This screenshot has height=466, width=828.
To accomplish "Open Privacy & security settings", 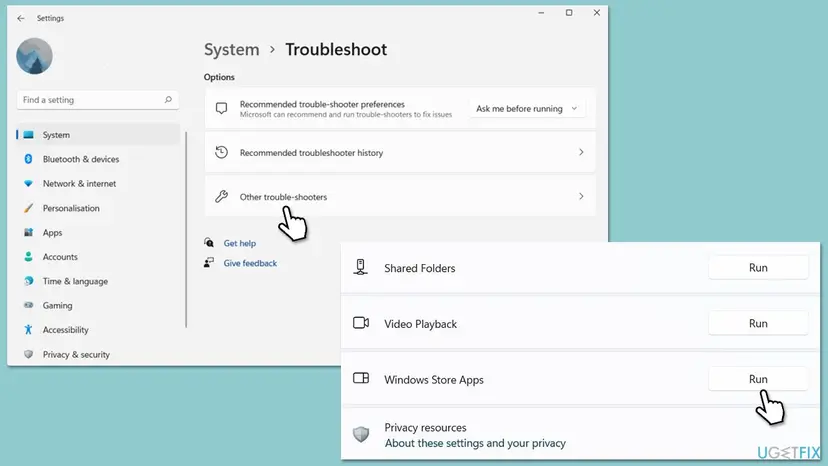I will pos(76,355).
